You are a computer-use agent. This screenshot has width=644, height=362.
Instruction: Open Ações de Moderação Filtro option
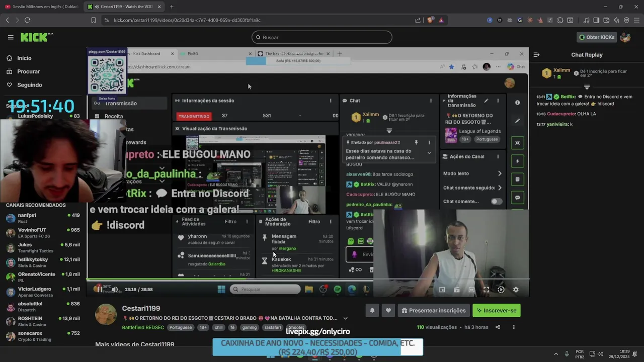pos(314,222)
